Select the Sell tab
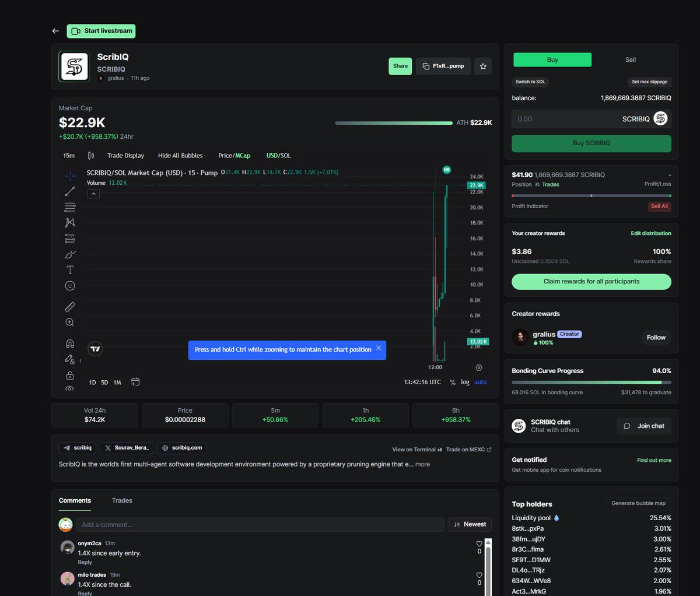This screenshot has width=700, height=596. click(x=631, y=59)
